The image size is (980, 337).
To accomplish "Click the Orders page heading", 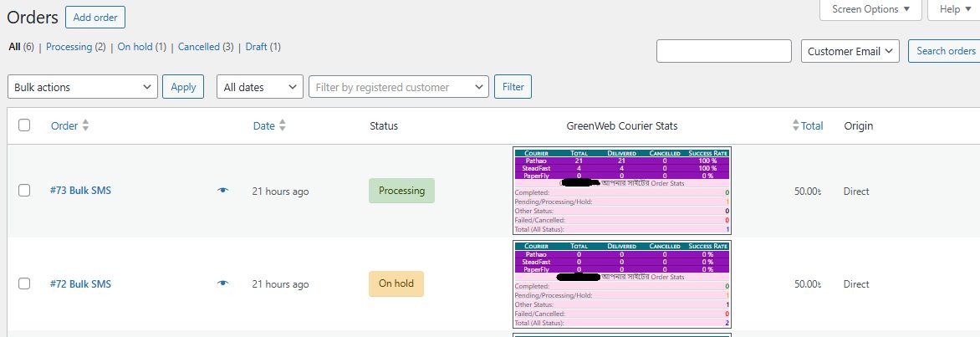I will coord(33,18).
